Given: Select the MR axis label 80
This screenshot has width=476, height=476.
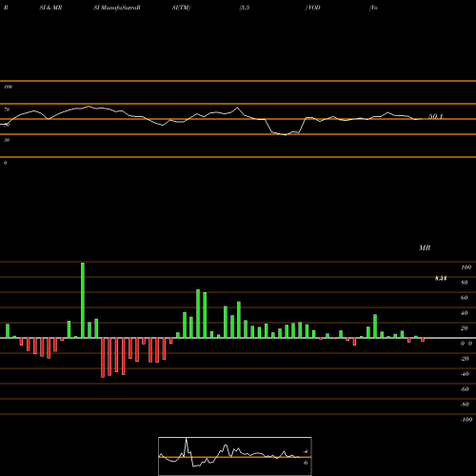Looking at the screenshot, I should pos(465,283).
